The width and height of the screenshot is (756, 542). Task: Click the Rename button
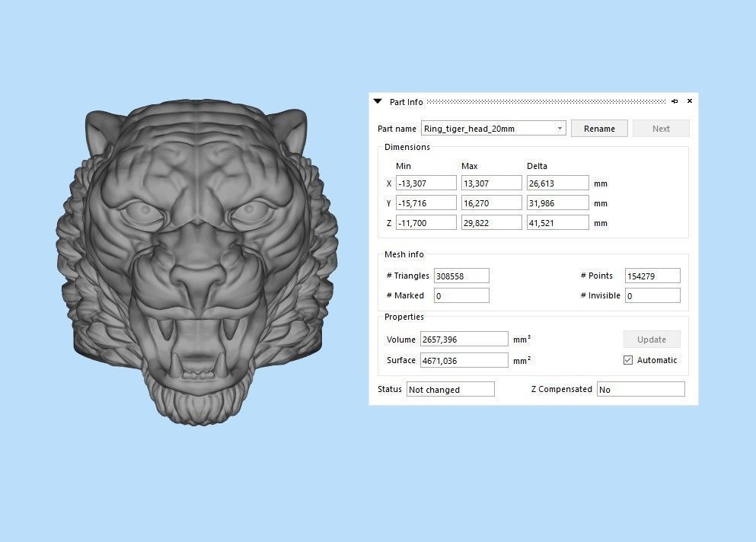[x=599, y=128]
